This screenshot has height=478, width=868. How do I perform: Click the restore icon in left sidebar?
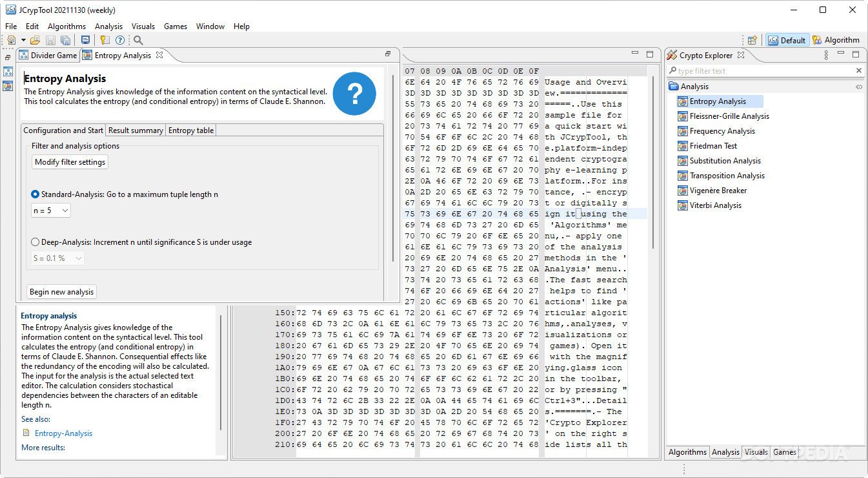tap(8, 57)
